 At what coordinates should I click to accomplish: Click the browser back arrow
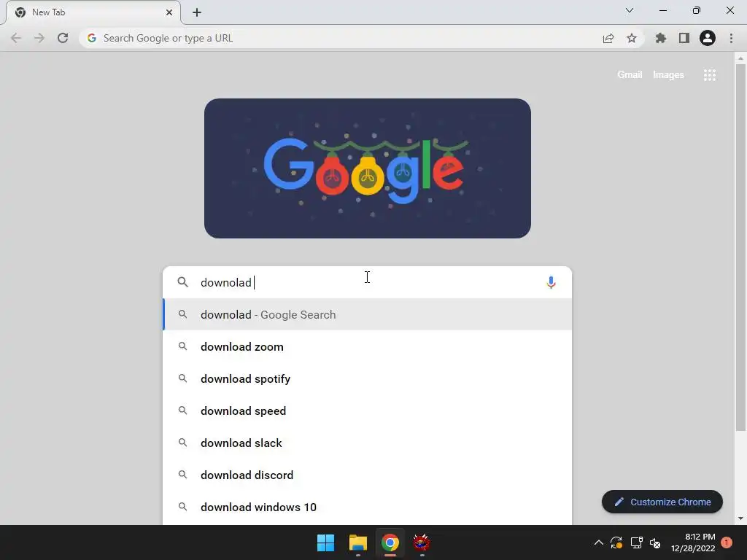coord(16,38)
